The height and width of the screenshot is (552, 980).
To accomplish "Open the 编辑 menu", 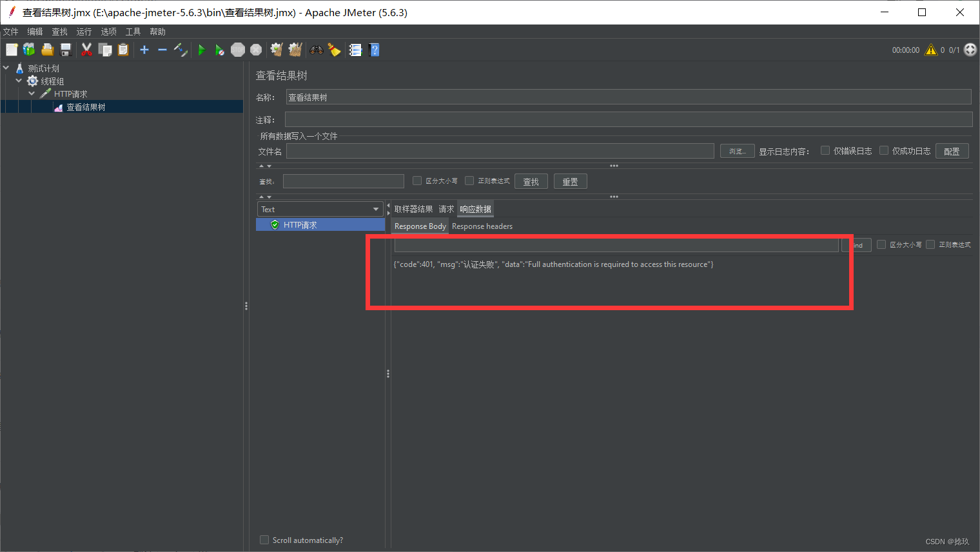I will [35, 32].
